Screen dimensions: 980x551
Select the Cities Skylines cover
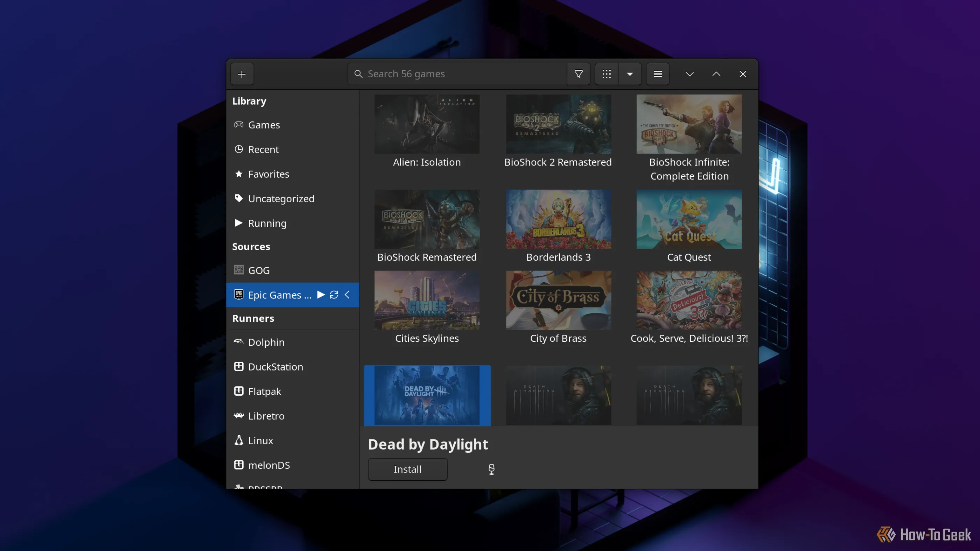tap(427, 301)
